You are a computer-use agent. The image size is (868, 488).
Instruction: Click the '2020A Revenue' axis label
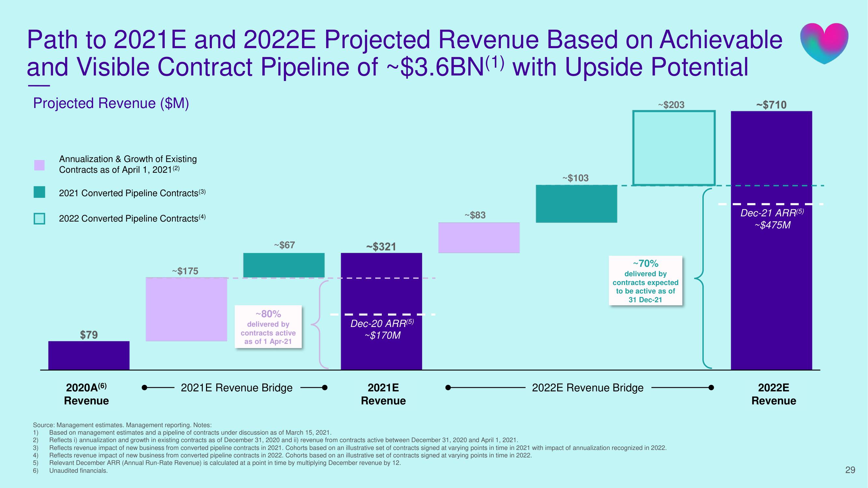[87, 394]
